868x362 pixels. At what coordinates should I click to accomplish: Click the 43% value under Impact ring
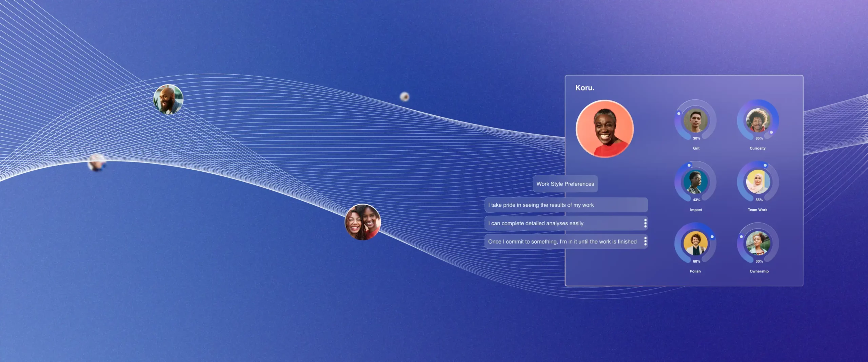point(696,200)
